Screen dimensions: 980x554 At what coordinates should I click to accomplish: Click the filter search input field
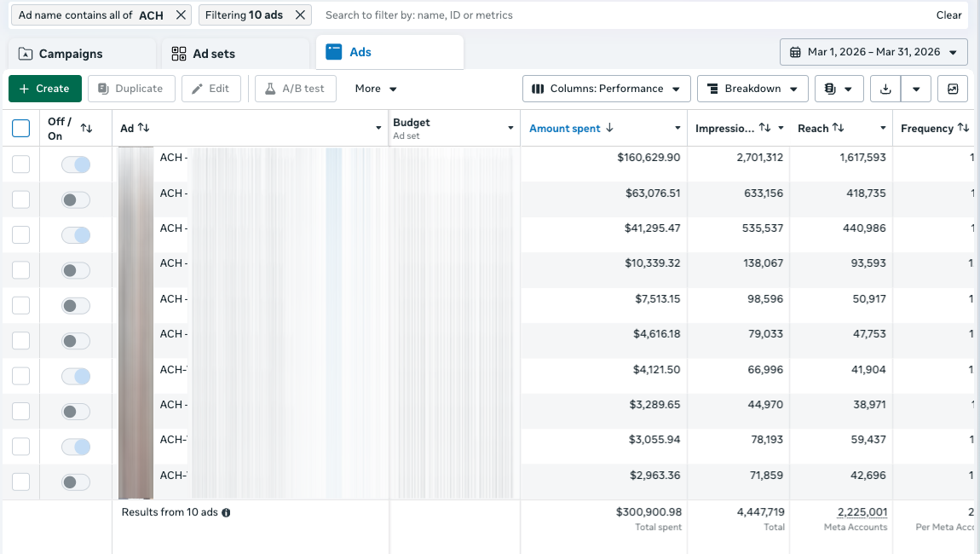(x=625, y=15)
